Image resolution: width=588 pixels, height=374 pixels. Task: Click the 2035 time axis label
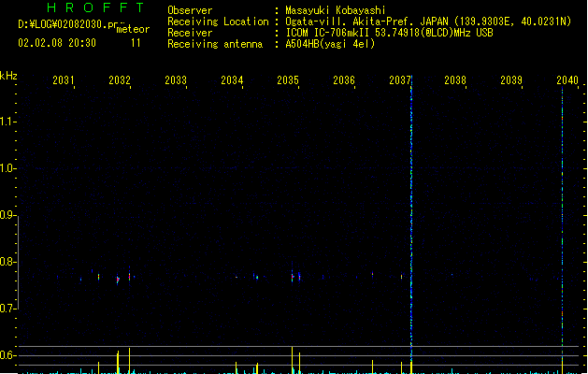click(x=288, y=80)
